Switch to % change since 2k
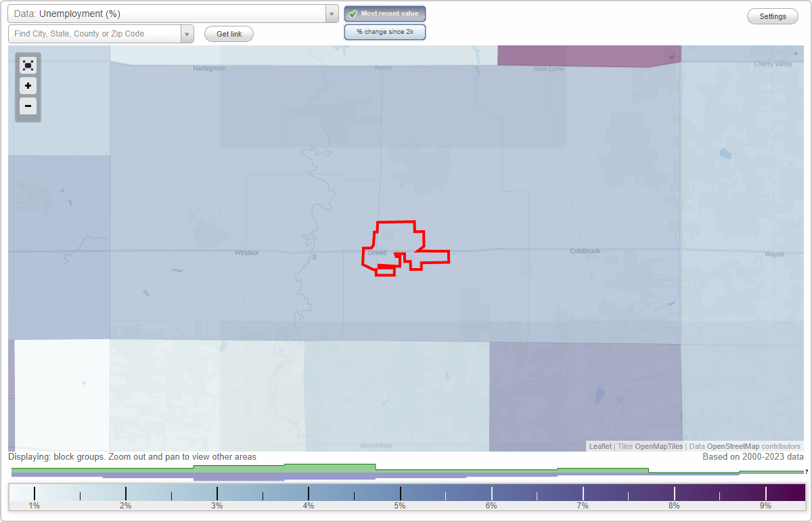The image size is (812, 522). click(x=385, y=32)
